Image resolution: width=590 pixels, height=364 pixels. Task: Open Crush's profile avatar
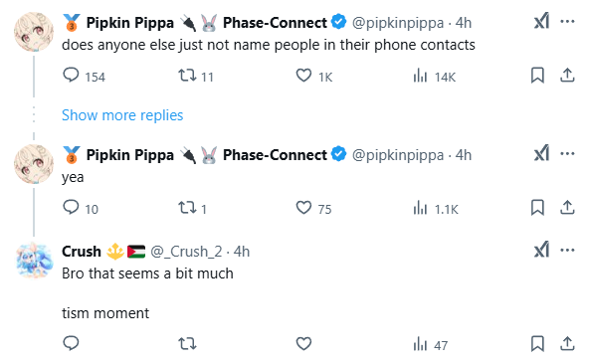(x=34, y=261)
